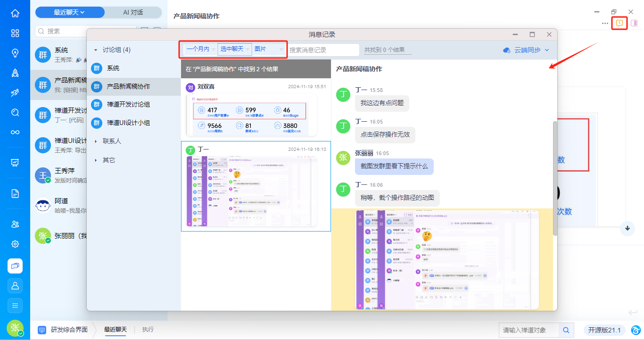Click the 开源版21.1 version button
This screenshot has width=644, height=340.
[x=605, y=330]
